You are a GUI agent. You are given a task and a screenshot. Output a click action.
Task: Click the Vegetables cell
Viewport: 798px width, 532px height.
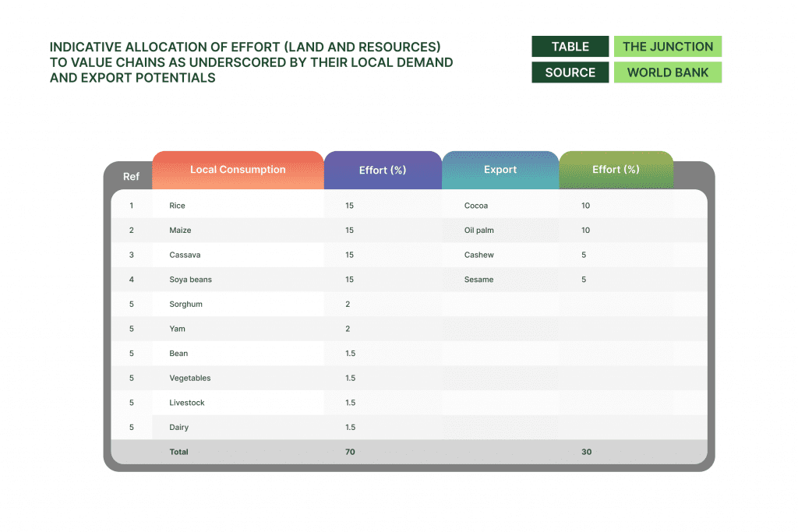point(190,378)
